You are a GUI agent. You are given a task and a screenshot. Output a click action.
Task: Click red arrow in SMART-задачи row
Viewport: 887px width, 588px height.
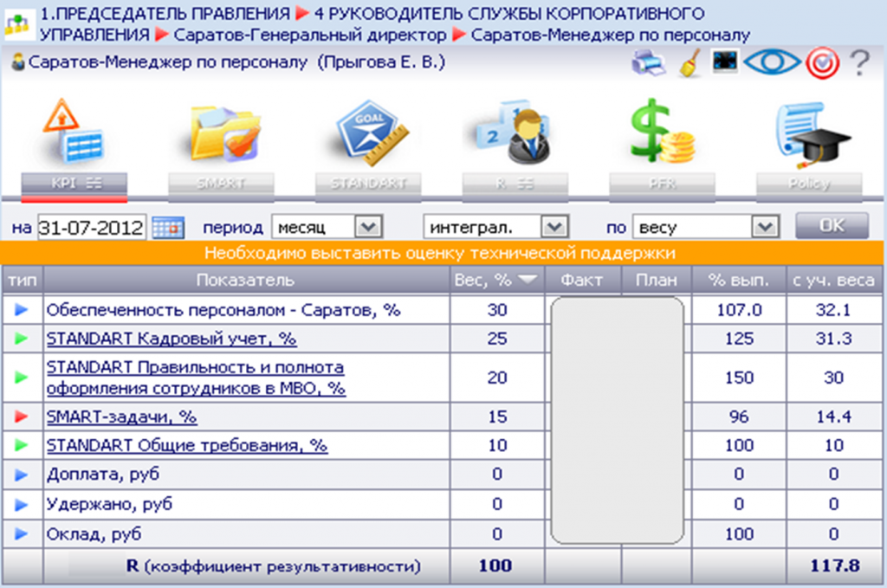22,417
